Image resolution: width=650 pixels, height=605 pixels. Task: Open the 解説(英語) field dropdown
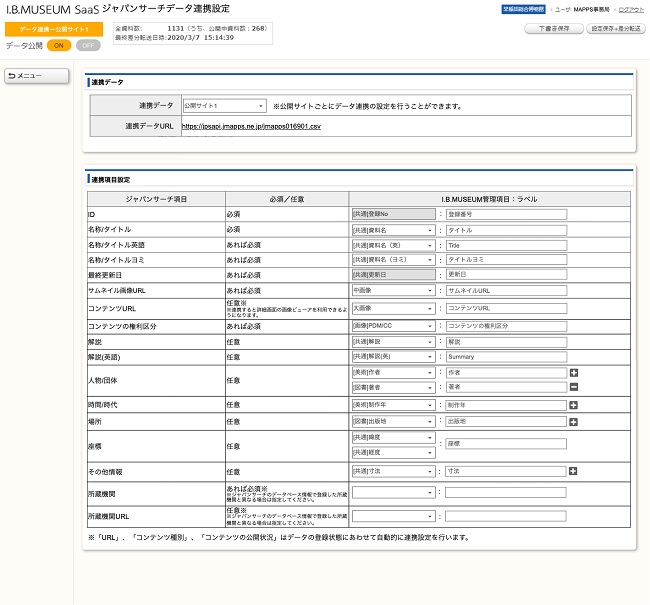point(393,357)
